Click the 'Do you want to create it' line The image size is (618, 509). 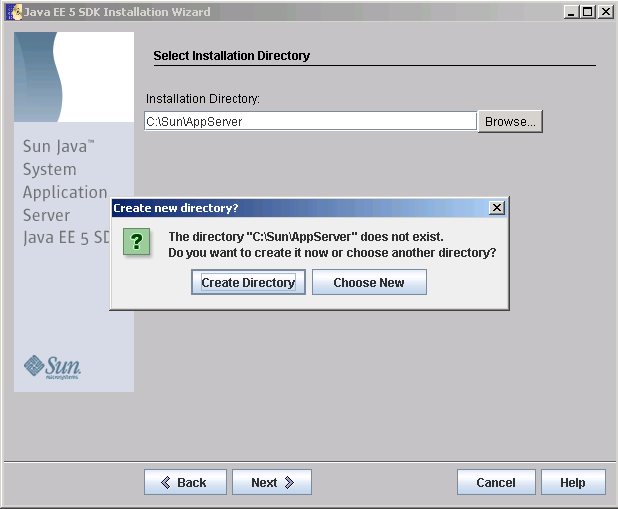tap(332, 253)
